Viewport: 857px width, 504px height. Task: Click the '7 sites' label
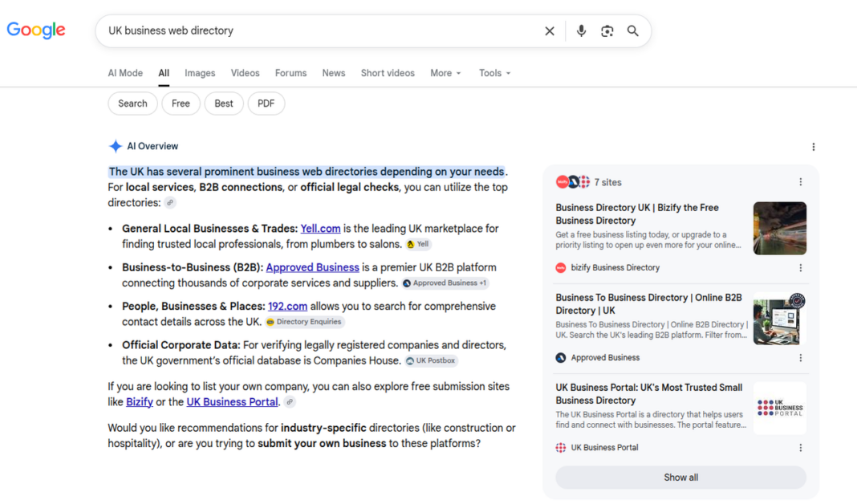(x=607, y=182)
